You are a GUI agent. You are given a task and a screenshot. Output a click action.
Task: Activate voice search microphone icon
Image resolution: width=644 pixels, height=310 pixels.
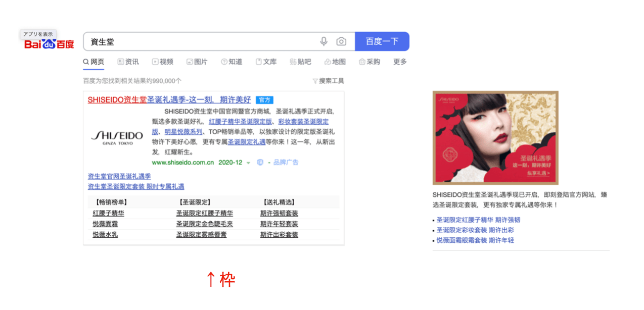(x=324, y=41)
